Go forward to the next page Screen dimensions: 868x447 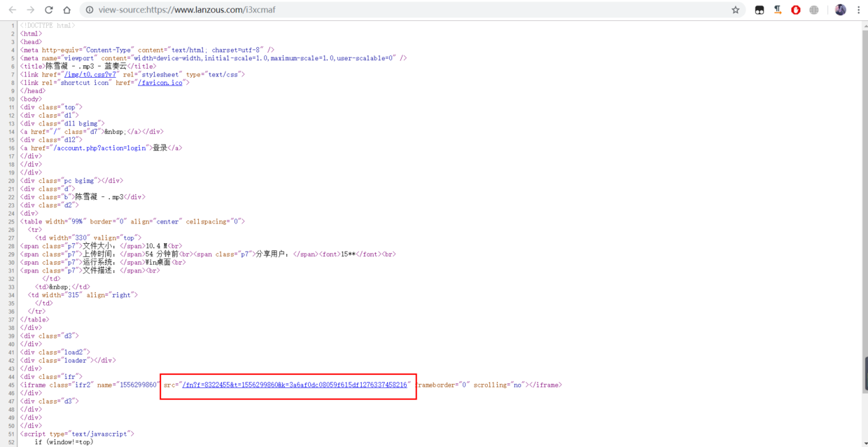[31, 10]
